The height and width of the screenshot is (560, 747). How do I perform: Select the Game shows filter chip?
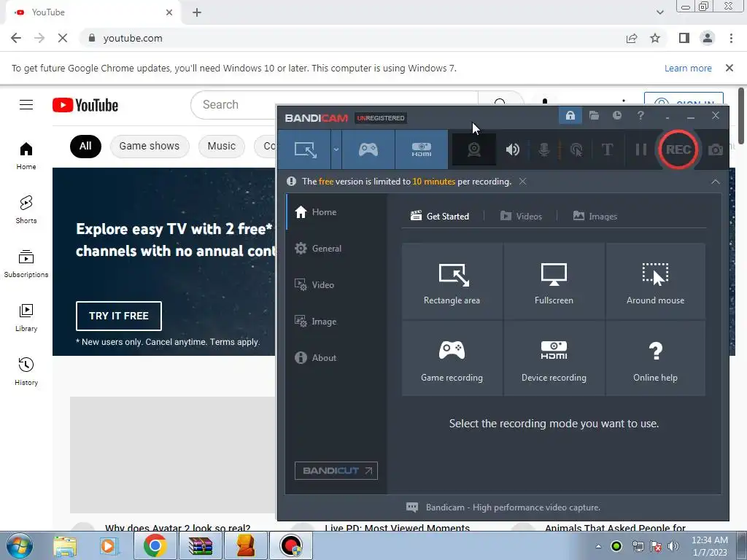(150, 146)
